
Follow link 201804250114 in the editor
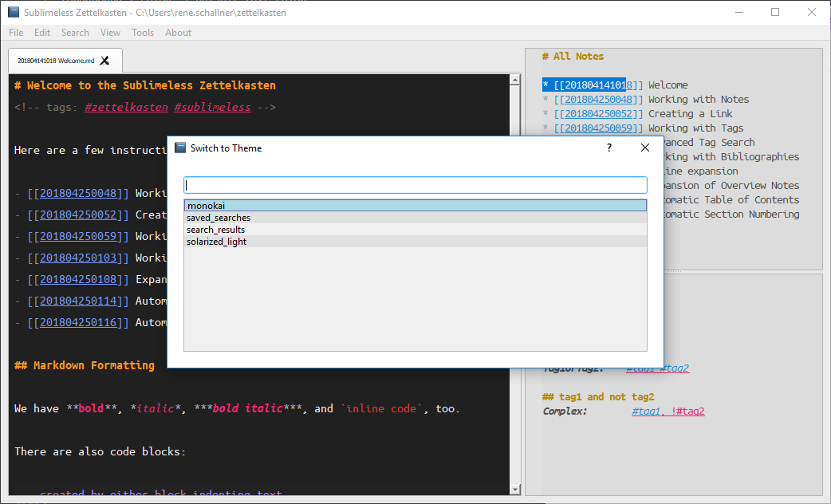click(78, 301)
